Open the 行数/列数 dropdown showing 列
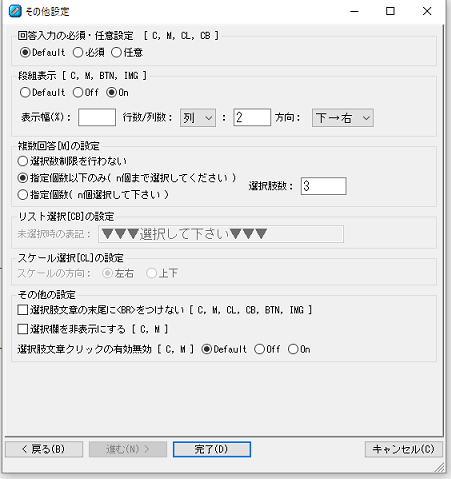 (x=198, y=118)
